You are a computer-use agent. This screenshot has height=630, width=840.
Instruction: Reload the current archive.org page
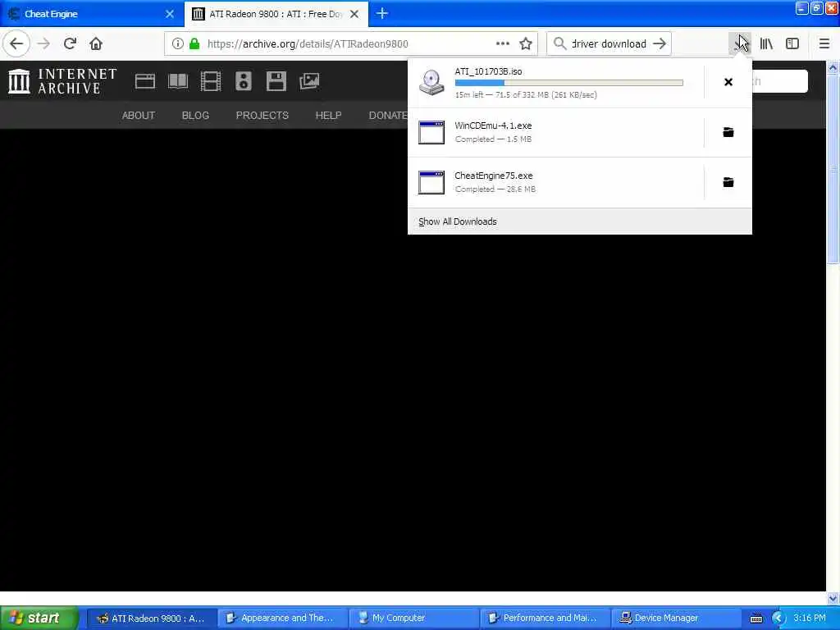[x=70, y=43]
